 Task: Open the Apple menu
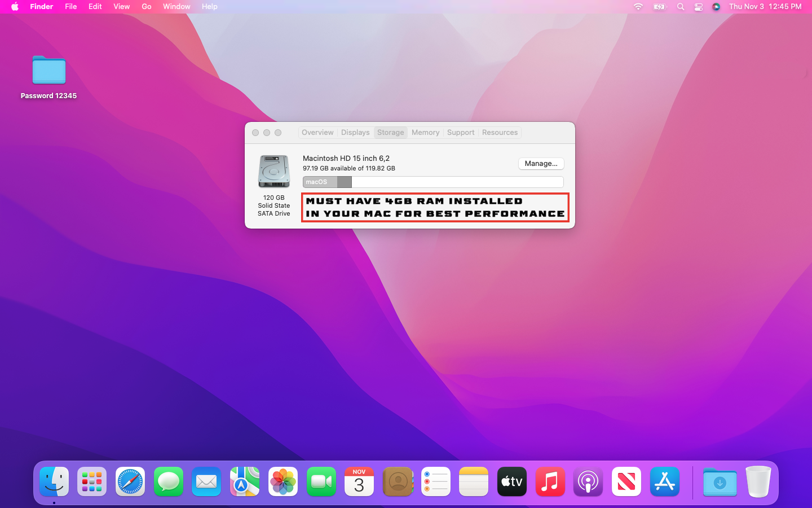[x=15, y=7]
